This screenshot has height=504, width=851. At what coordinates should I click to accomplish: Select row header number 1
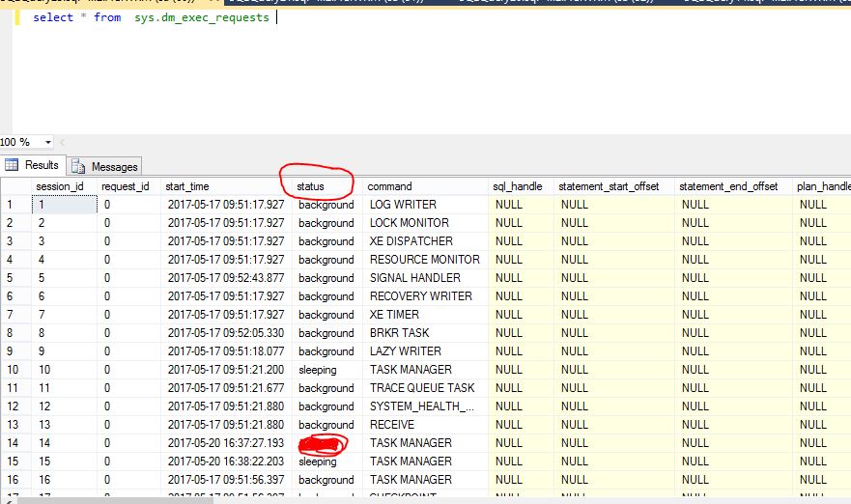click(x=15, y=205)
